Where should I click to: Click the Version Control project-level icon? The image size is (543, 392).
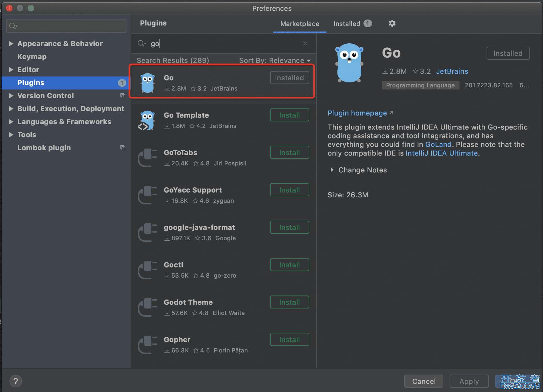tap(123, 96)
